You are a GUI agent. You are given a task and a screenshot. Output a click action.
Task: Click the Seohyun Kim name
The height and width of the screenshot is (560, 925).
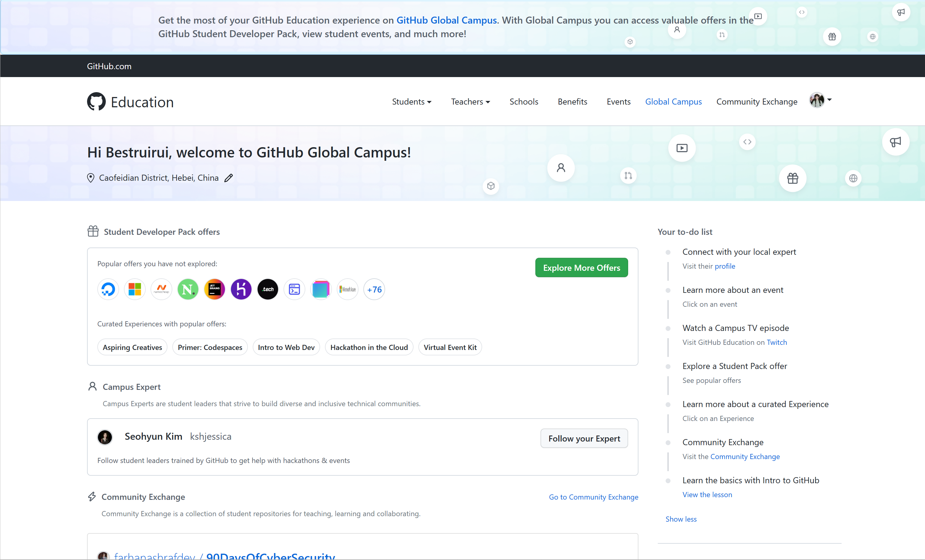(153, 436)
